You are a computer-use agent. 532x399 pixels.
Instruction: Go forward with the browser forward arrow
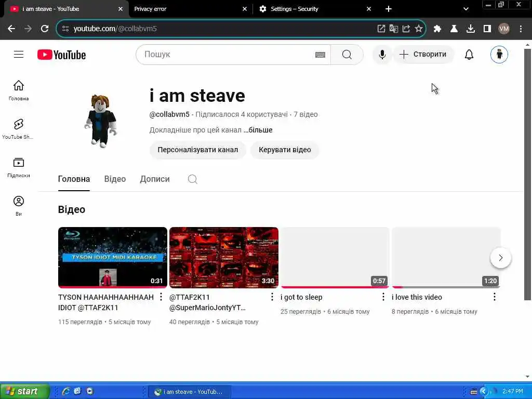[28, 29]
